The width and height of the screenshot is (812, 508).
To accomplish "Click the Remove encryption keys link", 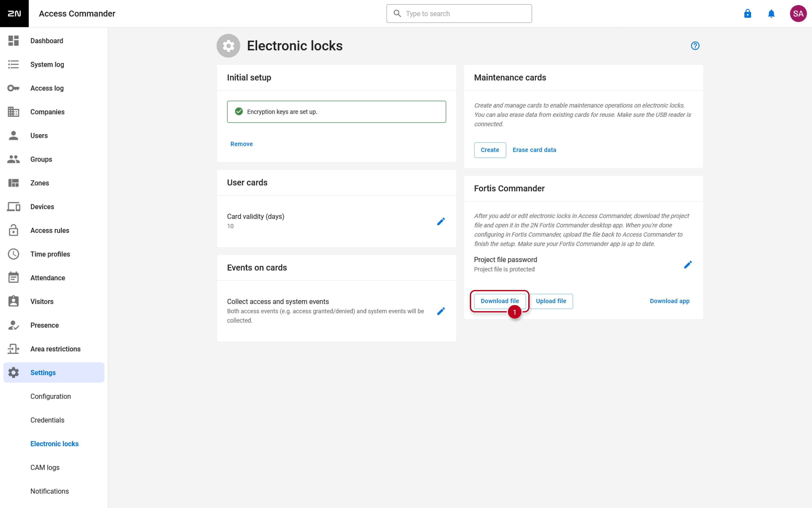I will click(241, 144).
